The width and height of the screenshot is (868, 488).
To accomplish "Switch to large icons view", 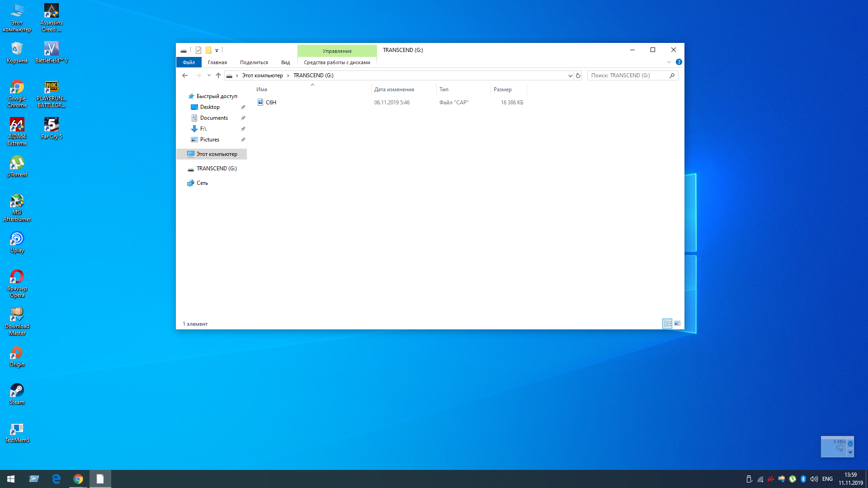I will click(x=677, y=324).
